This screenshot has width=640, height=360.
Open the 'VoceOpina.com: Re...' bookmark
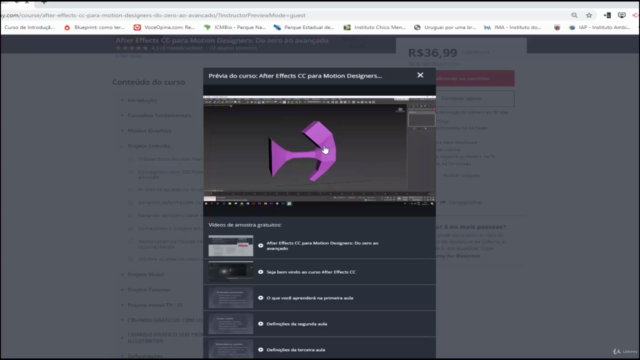click(164, 27)
